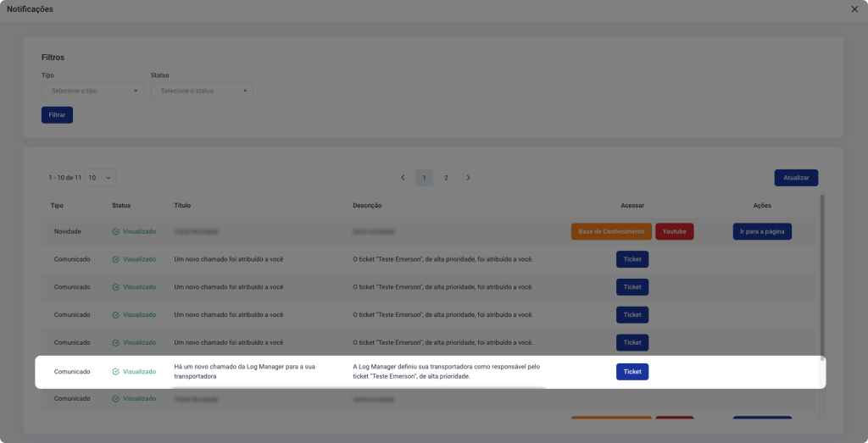
Task: Open the Status filter dropdown
Action: [x=202, y=91]
